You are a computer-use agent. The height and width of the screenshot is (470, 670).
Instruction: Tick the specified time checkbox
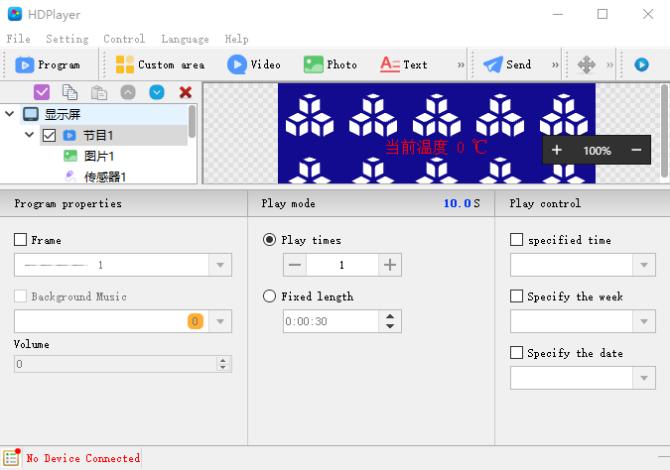pyautogui.click(x=517, y=240)
